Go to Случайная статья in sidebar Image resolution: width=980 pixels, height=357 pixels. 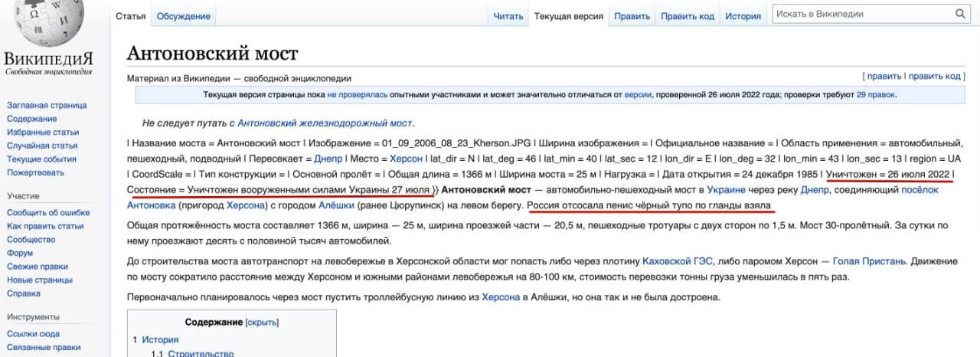42,146
